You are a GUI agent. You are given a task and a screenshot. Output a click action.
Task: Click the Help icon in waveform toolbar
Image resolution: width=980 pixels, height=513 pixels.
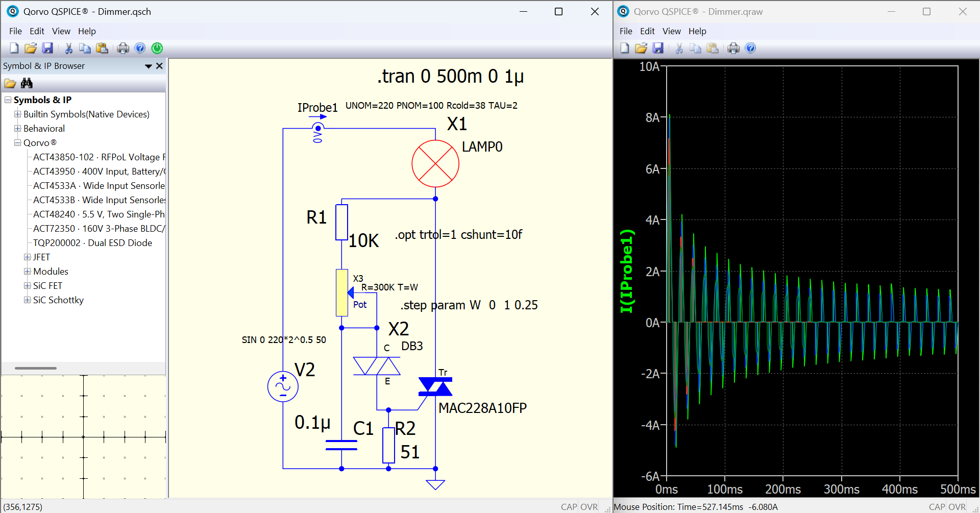[x=750, y=48]
